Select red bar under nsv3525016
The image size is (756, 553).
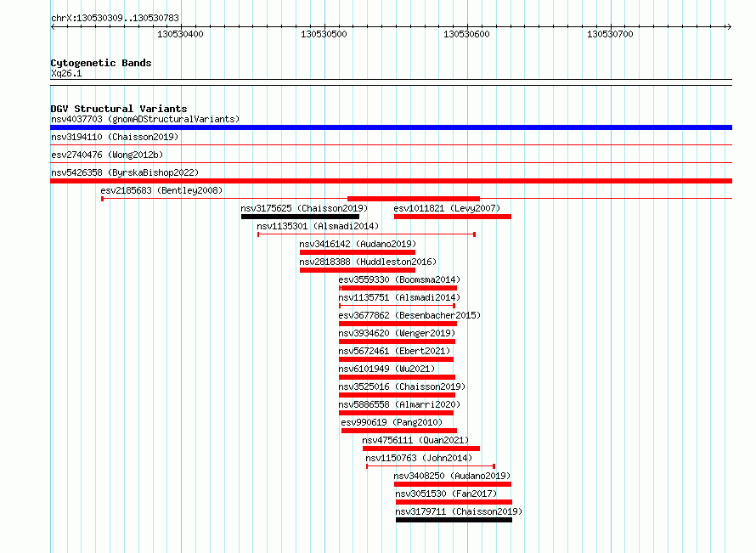(398, 395)
